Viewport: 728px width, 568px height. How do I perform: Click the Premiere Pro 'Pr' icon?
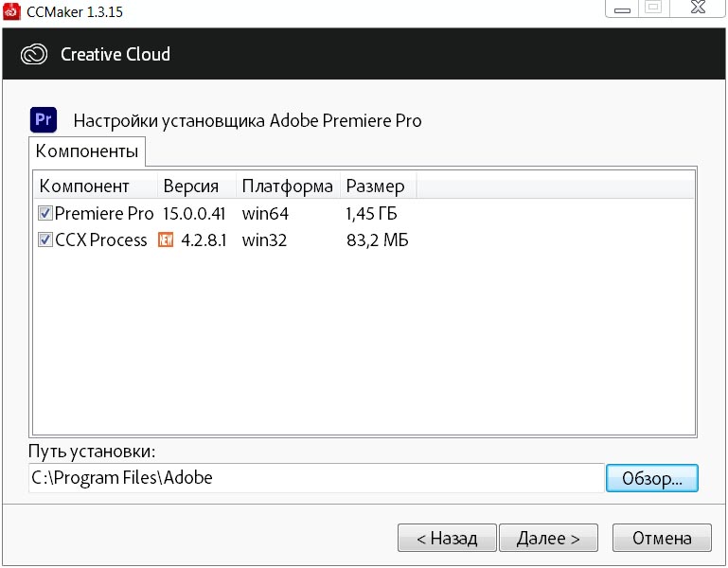(x=44, y=120)
